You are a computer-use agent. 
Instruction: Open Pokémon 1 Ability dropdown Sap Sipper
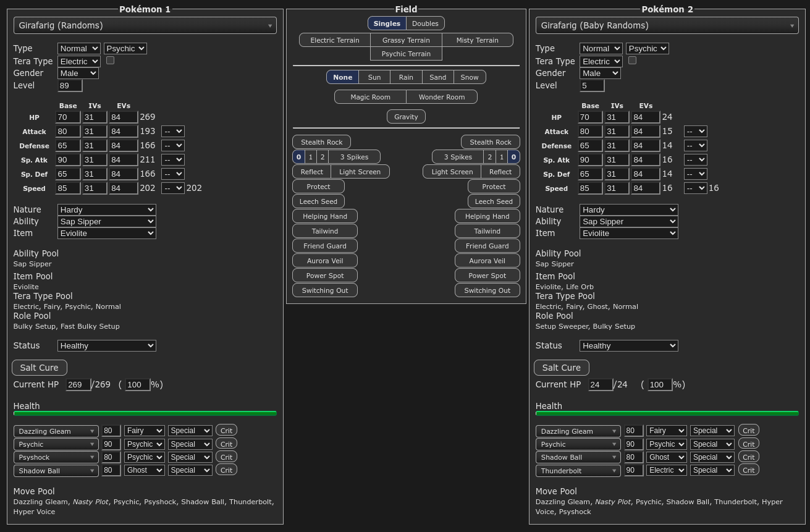pyautogui.click(x=107, y=221)
